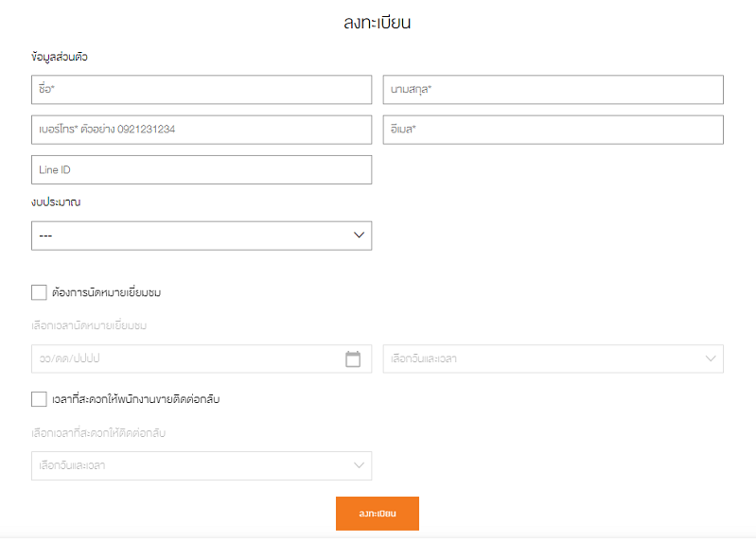Select the นามสกุล last name field
This screenshot has height=542, width=756.
tap(553, 90)
